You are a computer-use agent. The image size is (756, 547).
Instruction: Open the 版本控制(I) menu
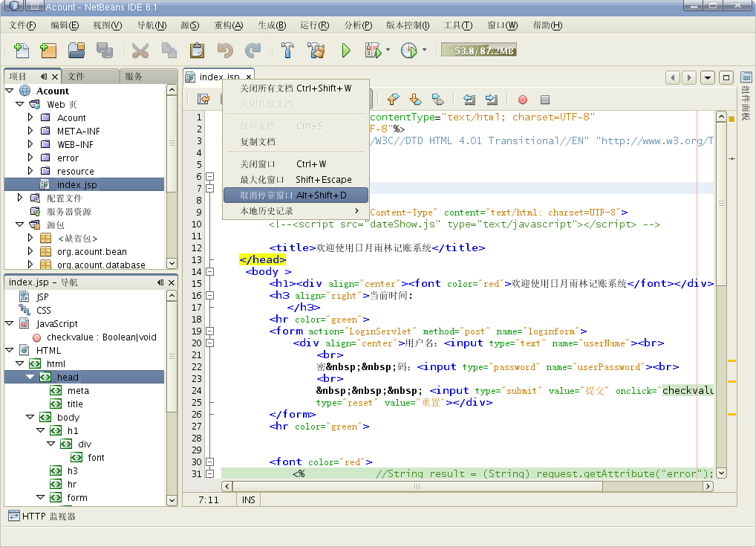pyautogui.click(x=408, y=25)
